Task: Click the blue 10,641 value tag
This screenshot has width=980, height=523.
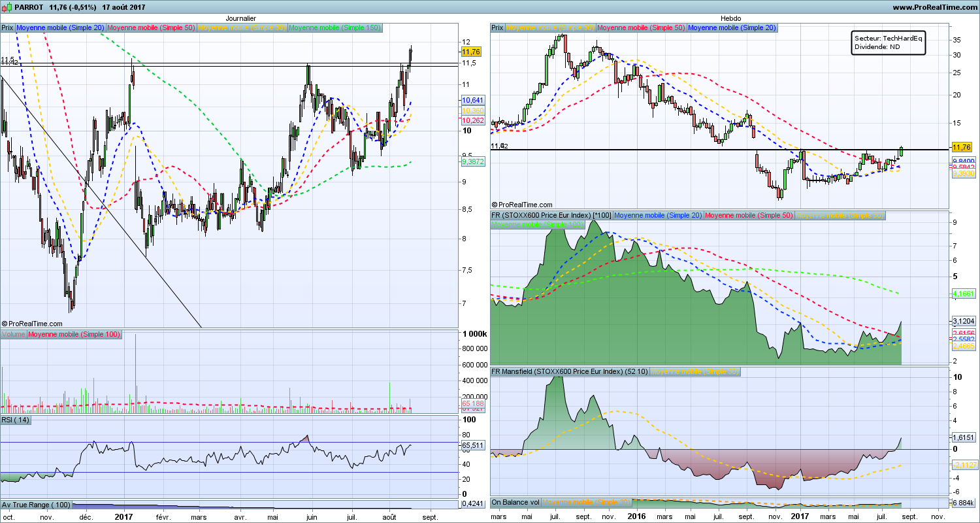Action: (472, 100)
